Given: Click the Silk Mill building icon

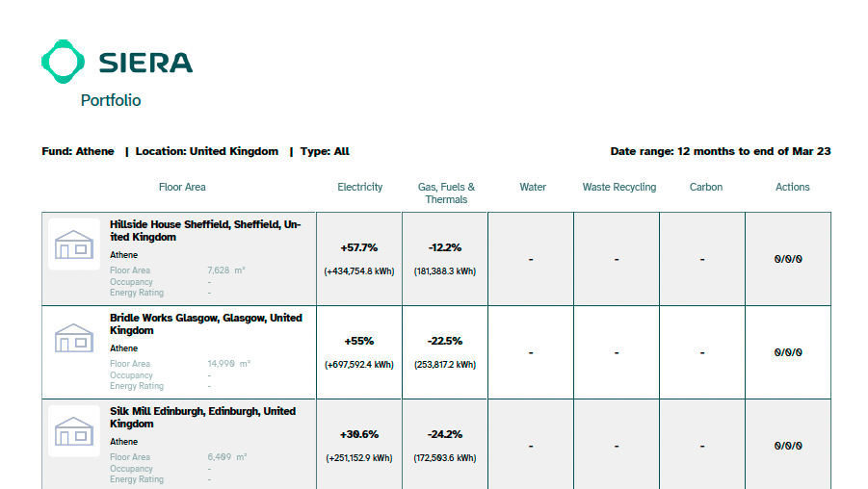Looking at the screenshot, I should (x=74, y=431).
